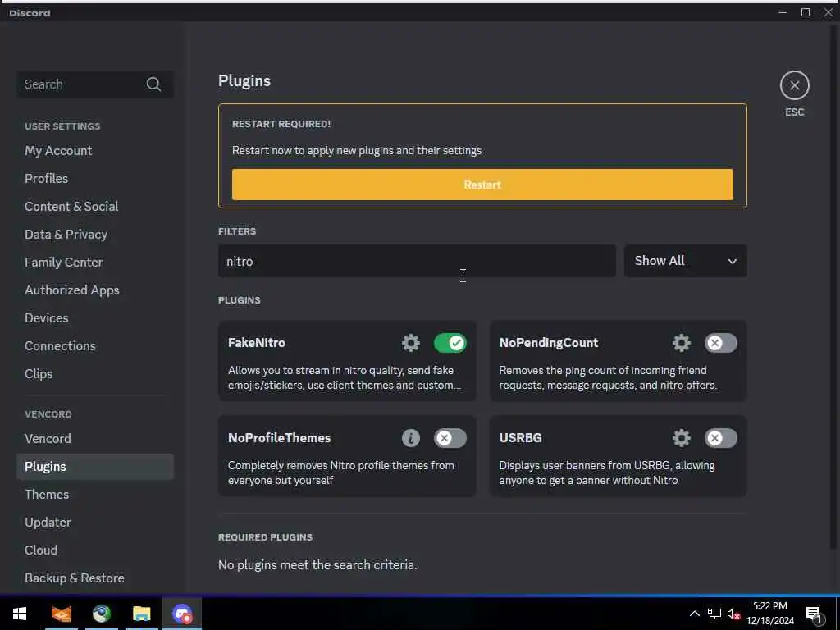Click the muted volume tray icon
The image size is (840, 630).
733,614
